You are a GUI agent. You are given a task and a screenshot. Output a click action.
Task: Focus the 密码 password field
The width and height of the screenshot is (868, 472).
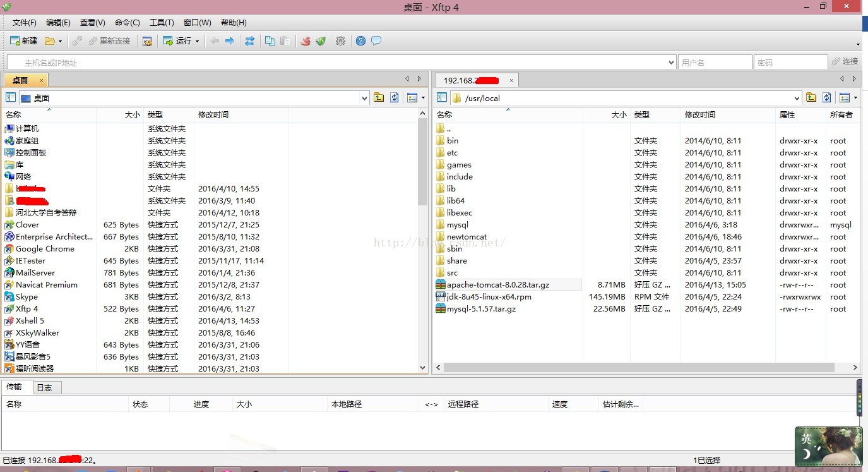point(790,62)
